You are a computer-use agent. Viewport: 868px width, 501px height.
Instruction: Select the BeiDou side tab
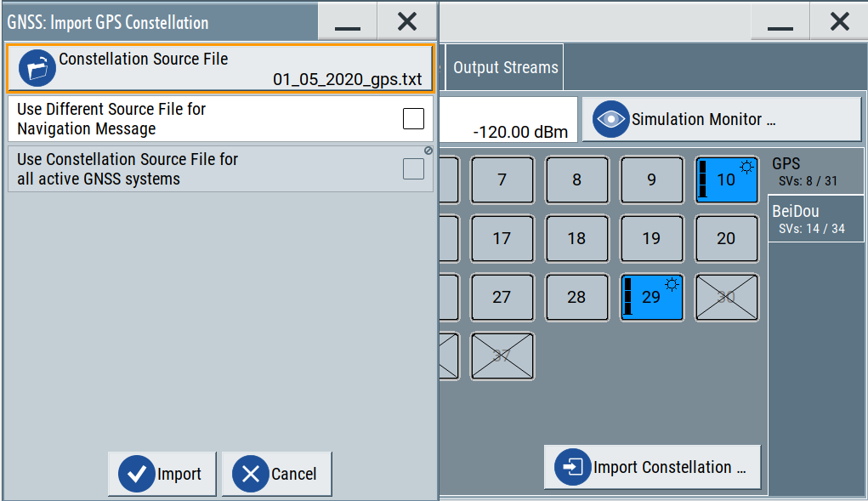click(815, 219)
